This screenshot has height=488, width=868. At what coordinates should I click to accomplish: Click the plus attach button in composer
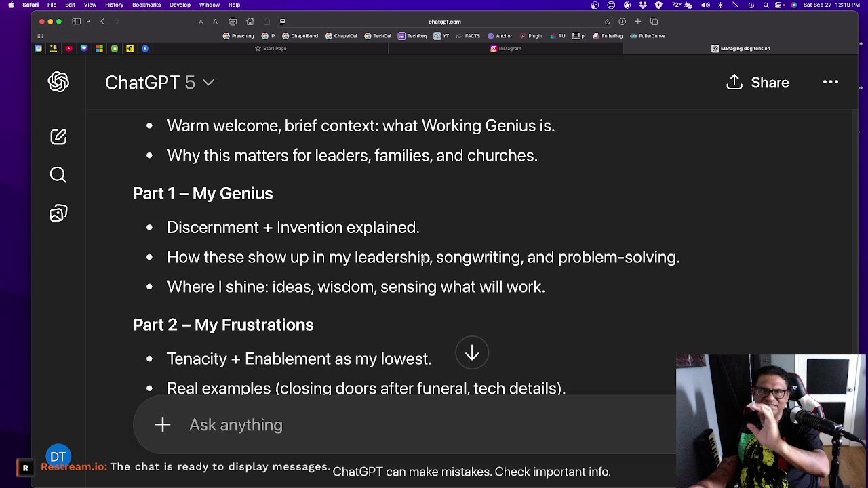tap(163, 425)
